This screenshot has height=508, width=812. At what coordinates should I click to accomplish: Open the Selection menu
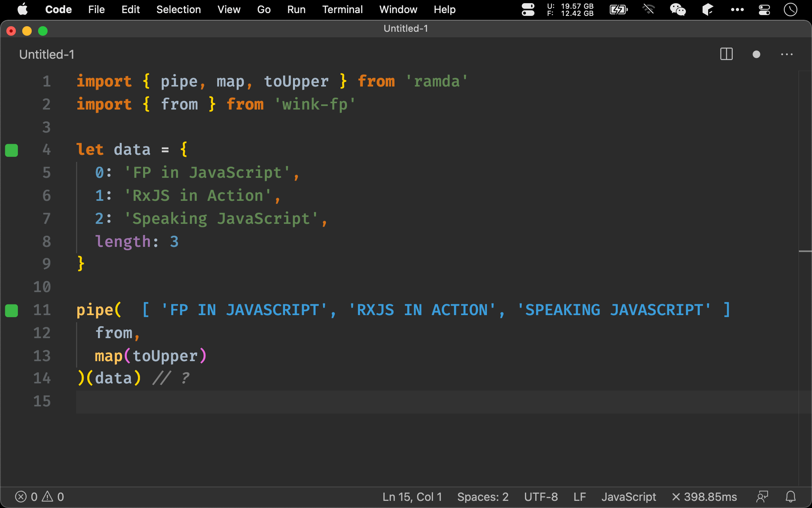pyautogui.click(x=178, y=10)
